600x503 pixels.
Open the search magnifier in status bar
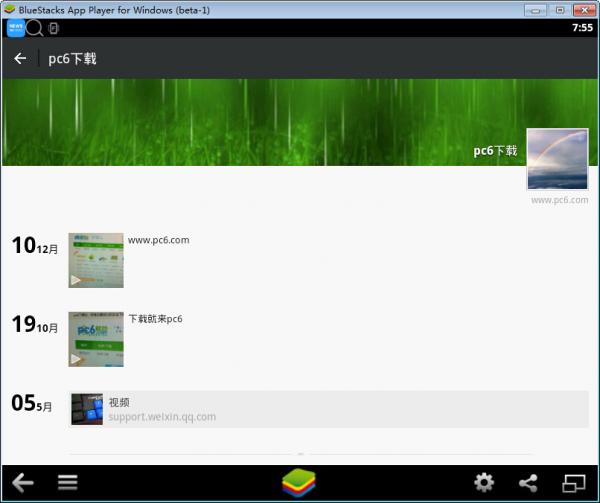click(x=34, y=28)
